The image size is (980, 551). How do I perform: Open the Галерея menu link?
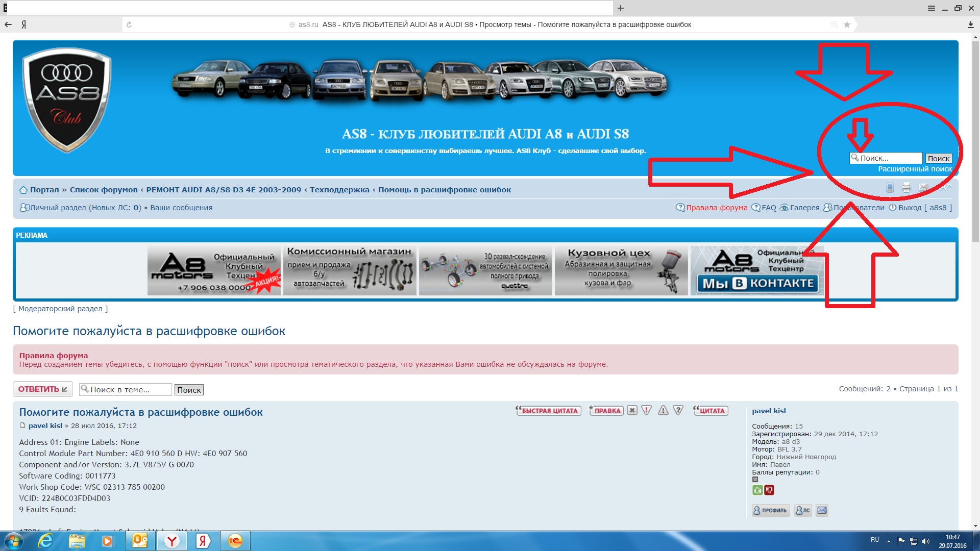click(804, 208)
